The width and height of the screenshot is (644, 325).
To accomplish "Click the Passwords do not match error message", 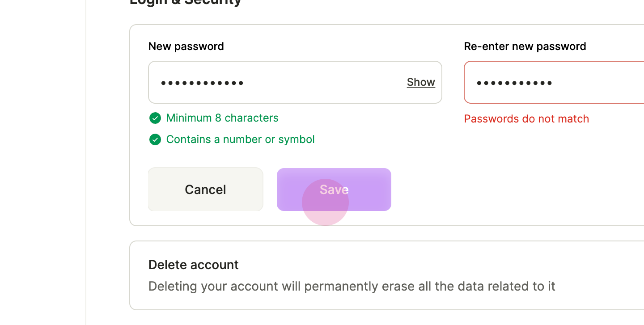I will point(526,119).
